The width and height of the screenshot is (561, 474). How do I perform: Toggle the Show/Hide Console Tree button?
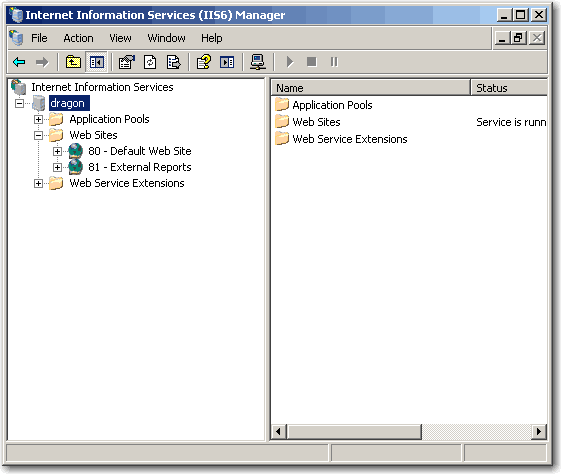tap(97, 62)
